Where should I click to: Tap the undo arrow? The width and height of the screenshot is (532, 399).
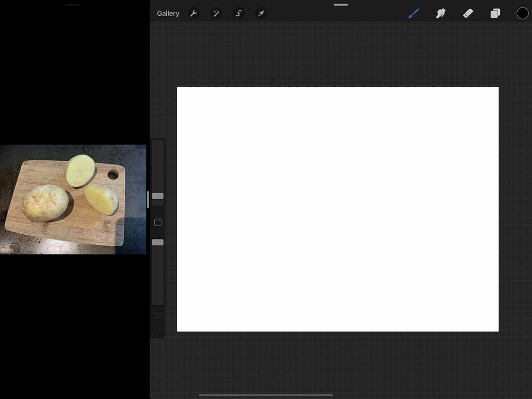pyautogui.click(x=157, y=314)
